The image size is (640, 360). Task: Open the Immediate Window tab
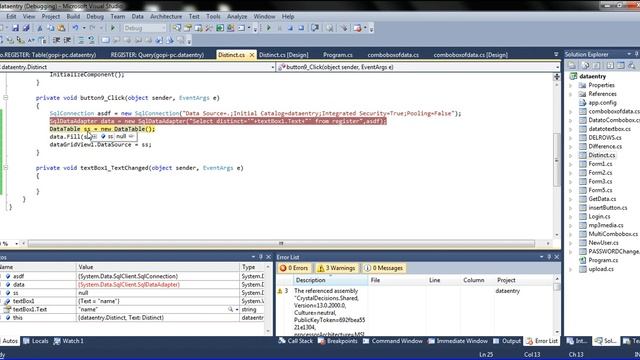click(458, 341)
